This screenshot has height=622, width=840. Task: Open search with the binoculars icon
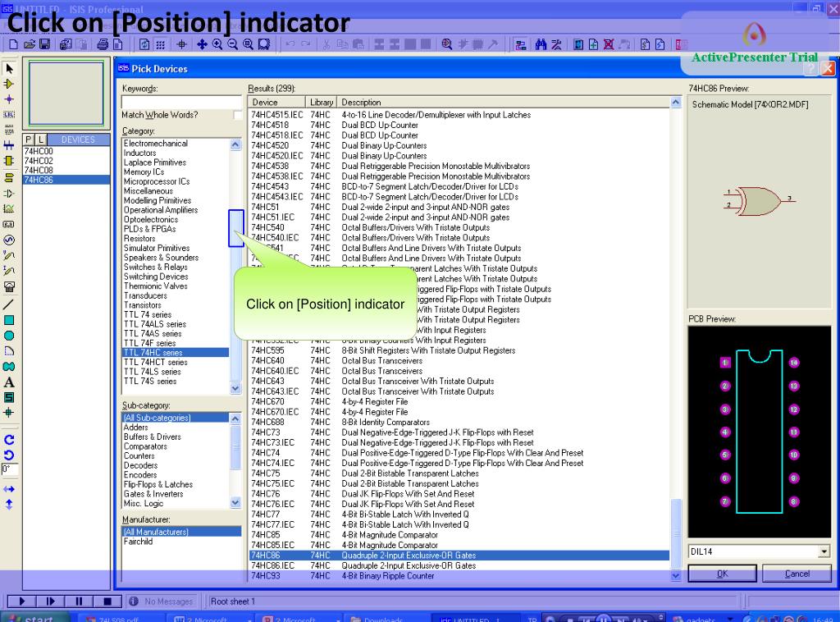click(x=541, y=44)
